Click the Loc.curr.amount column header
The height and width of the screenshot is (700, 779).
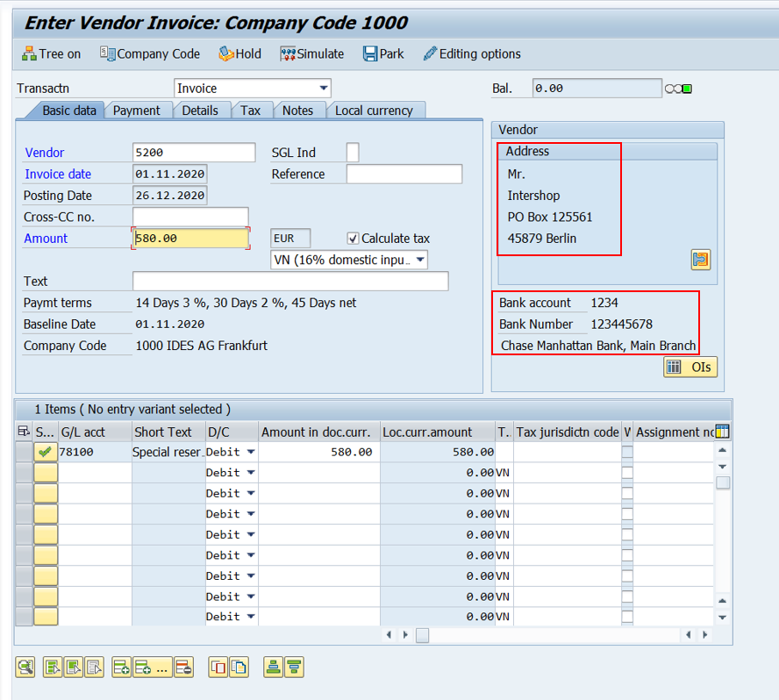(438, 432)
